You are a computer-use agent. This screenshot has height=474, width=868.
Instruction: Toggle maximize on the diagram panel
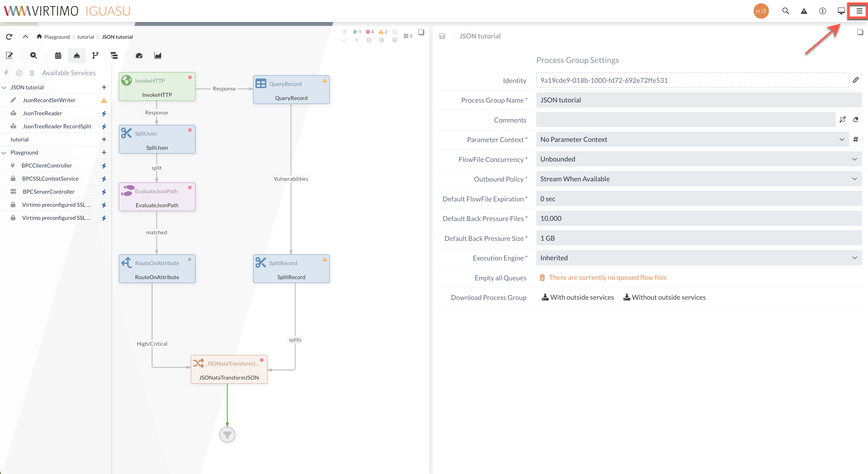click(x=421, y=32)
